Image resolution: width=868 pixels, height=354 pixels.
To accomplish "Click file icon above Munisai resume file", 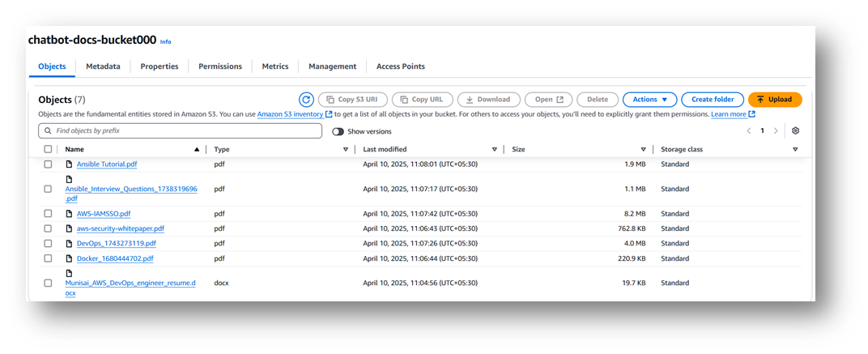I will coord(69,273).
